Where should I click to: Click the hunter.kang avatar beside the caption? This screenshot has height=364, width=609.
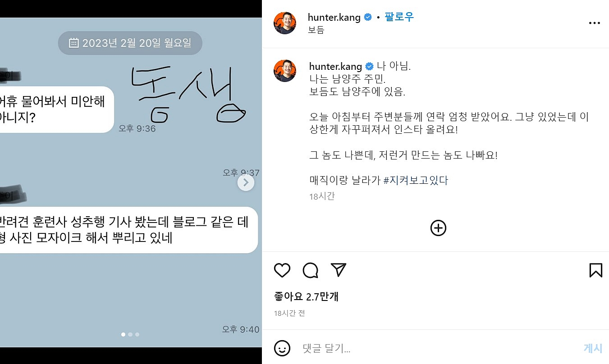pos(285,71)
